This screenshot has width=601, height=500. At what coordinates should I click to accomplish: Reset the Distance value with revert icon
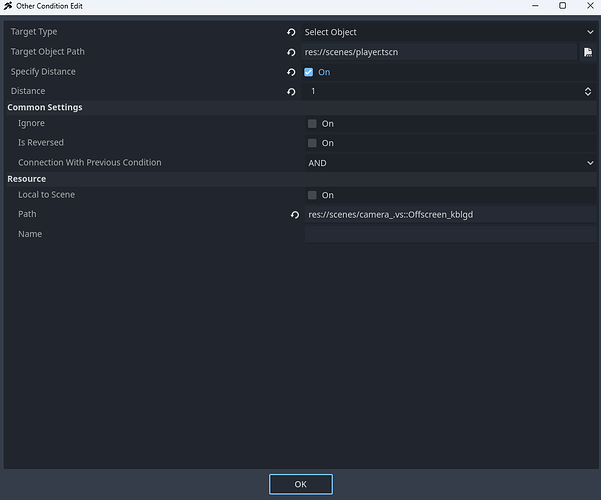click(291, 92)
